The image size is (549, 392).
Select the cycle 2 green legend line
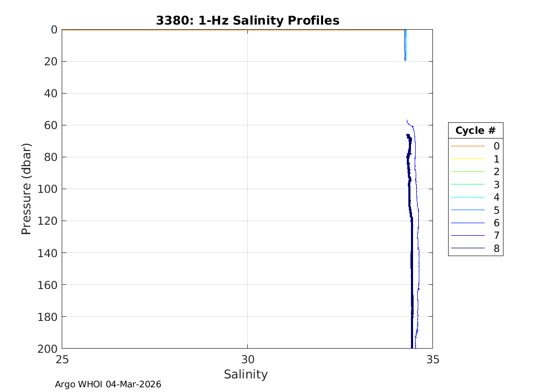coord(467,171)
